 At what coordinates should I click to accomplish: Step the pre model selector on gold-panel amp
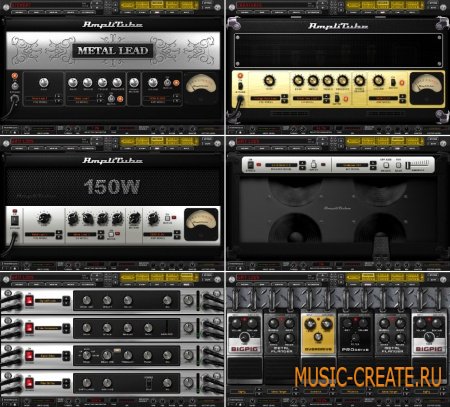pyautogui.click(x=284, y=99)
